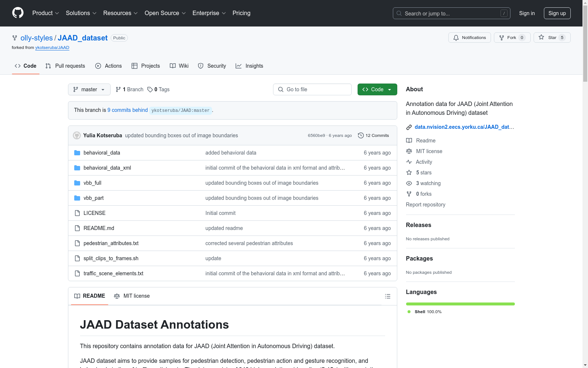Viewport: 588px width, 368px height.
Task: Open the README outline list icon
Action: click(x=387, y=296)
